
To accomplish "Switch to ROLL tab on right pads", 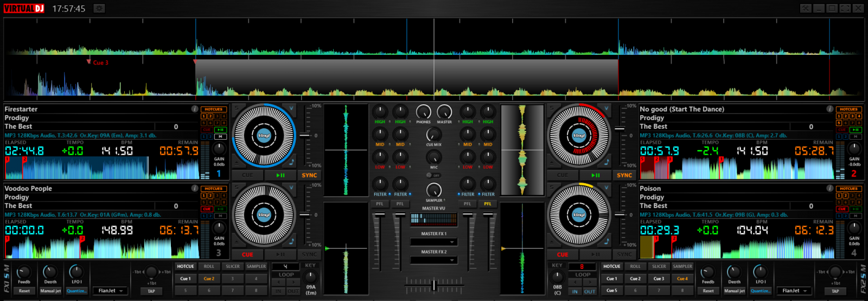I will click(635, 266).
